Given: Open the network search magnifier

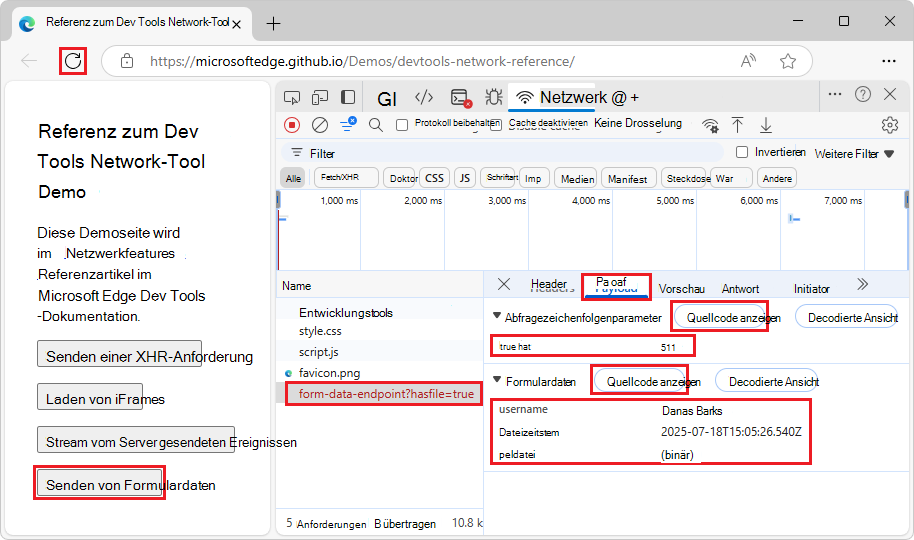Looking at the screenshot, I should point(376,125).
